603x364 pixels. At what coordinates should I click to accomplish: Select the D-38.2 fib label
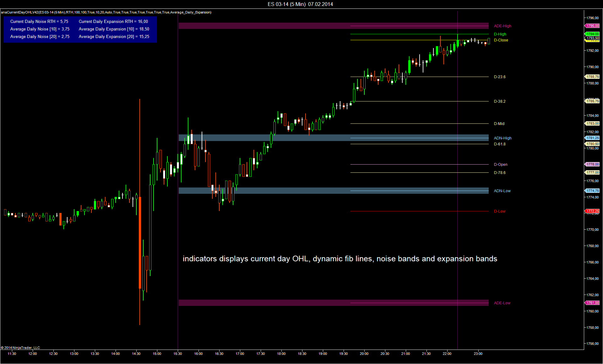pos(499,101)
